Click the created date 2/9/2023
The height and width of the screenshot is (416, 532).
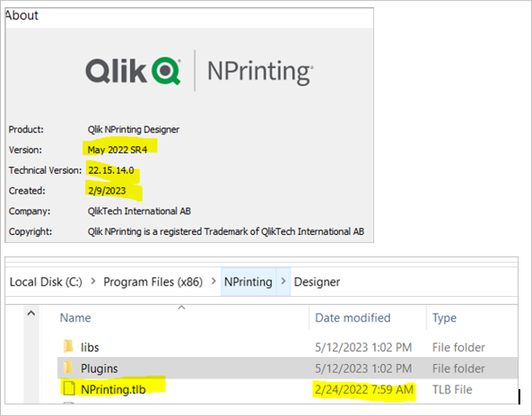click(107, 190)
